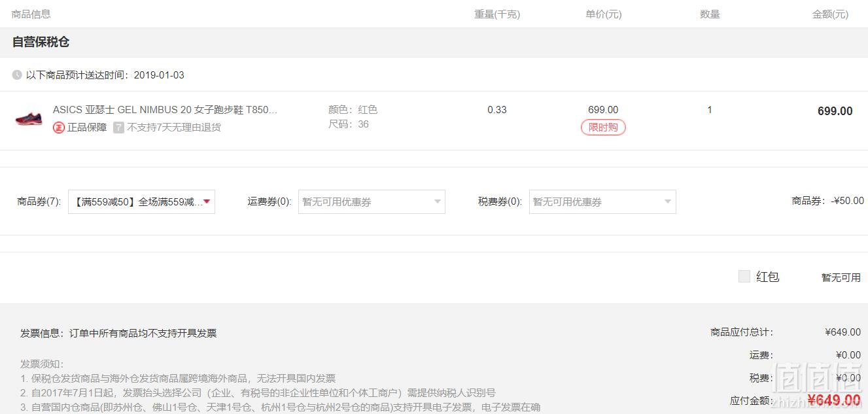Screen dimensions: 868x414
Task: Tick the 红包 red envelope checkbox
Action: tap(744, 277)
